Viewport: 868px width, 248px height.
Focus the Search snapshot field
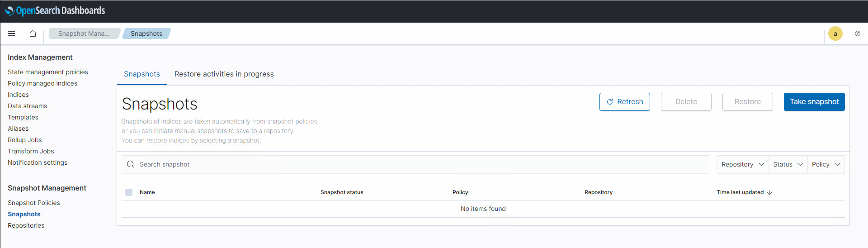(x=415, y=164)
